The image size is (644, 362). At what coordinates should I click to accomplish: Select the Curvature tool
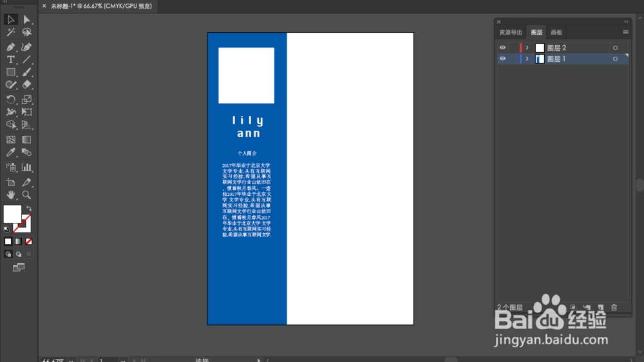[26, 47]
